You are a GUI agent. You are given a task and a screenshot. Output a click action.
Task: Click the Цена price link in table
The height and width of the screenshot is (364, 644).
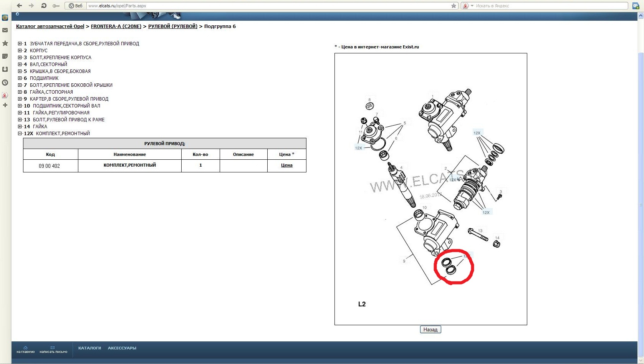pyautogui.click(x=287, y=165)
